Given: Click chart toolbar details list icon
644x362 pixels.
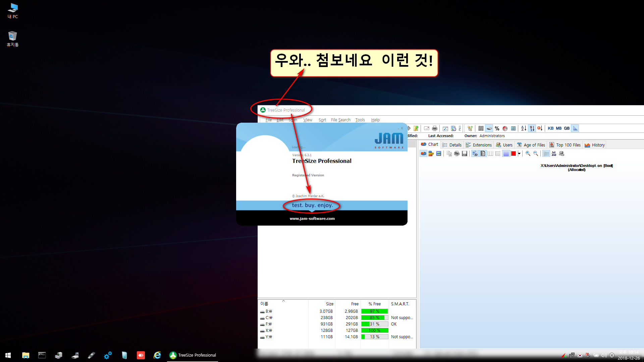Looking at the screenshot, I should (546, 154).
